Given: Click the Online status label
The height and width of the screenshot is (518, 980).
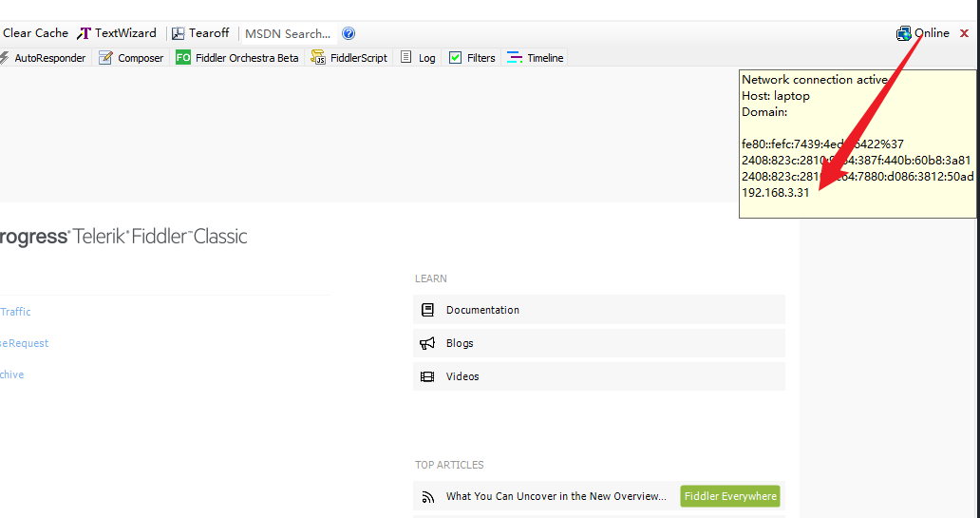Looking at the screenshot, I should click(x=932, y=33).
